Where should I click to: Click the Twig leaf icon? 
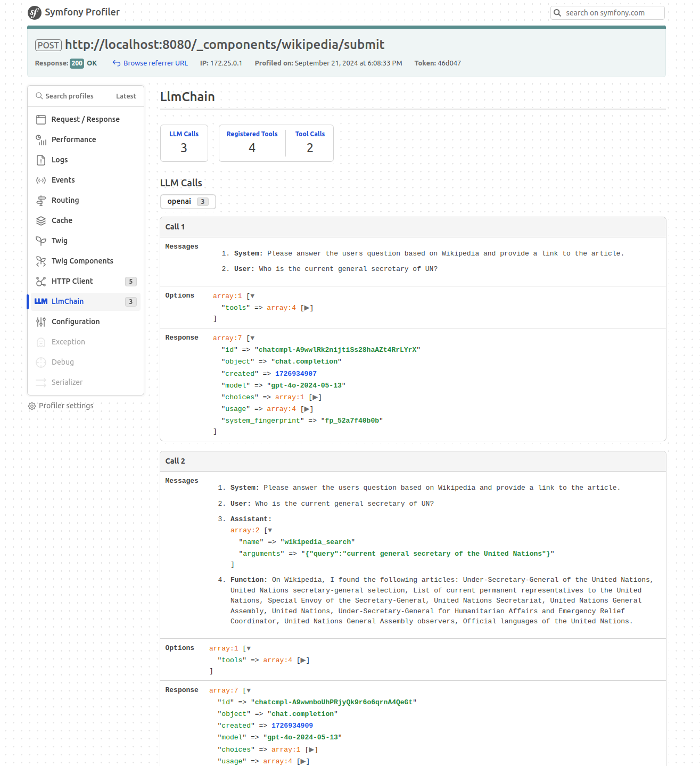click(41, 241)
